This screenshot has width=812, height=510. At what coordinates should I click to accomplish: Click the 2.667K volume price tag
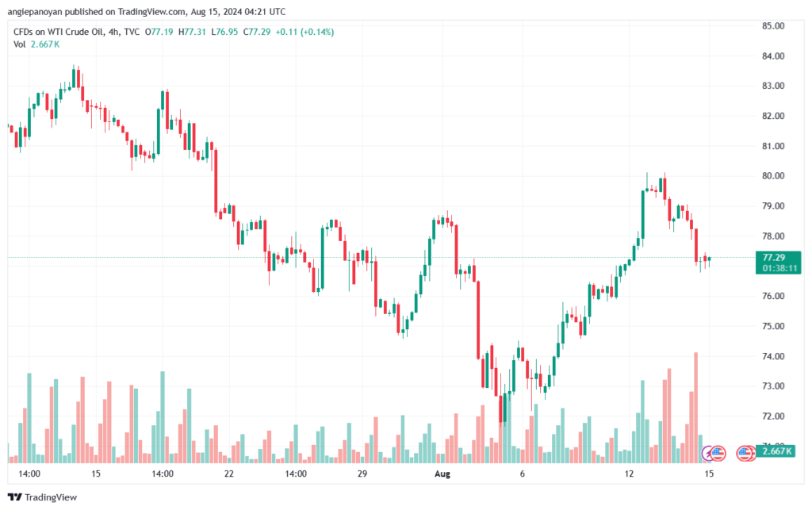[x=776, y=451]
